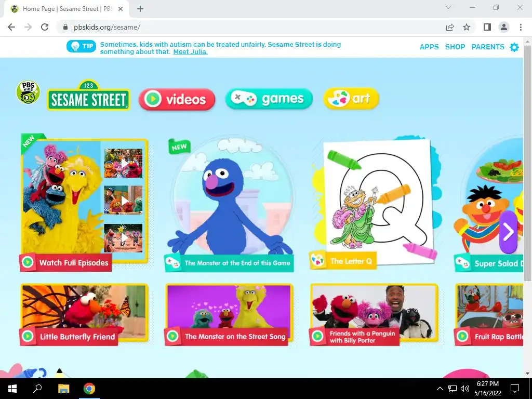Click the scrollbar down arrow

tap(527, 374)
